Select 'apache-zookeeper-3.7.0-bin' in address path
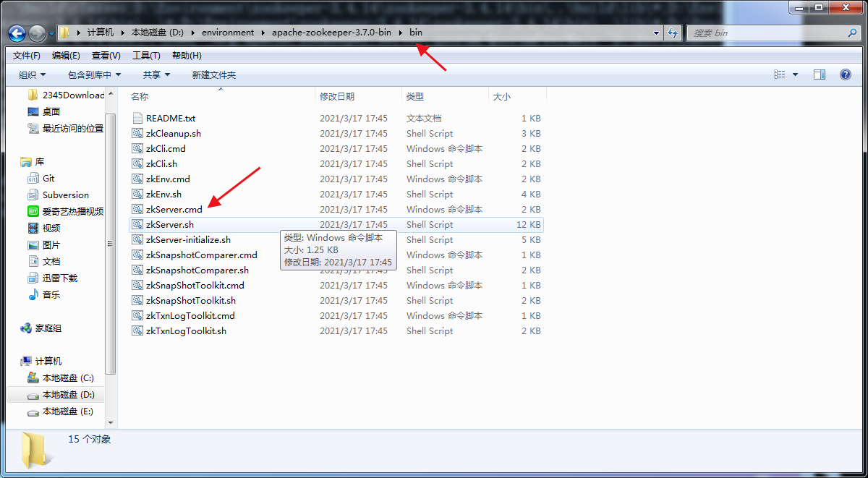This screenshot has width=868, height=478. click(332, 33)
